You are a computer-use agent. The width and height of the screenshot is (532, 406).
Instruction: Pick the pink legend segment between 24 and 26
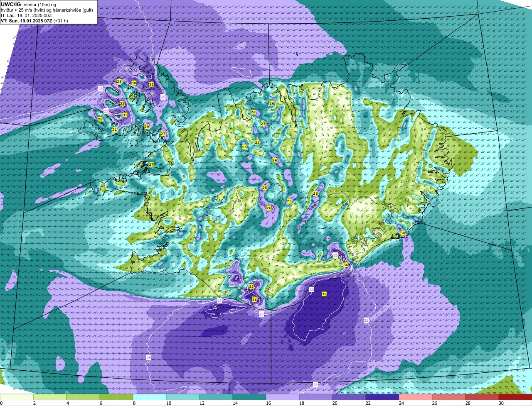coord(416,397)
